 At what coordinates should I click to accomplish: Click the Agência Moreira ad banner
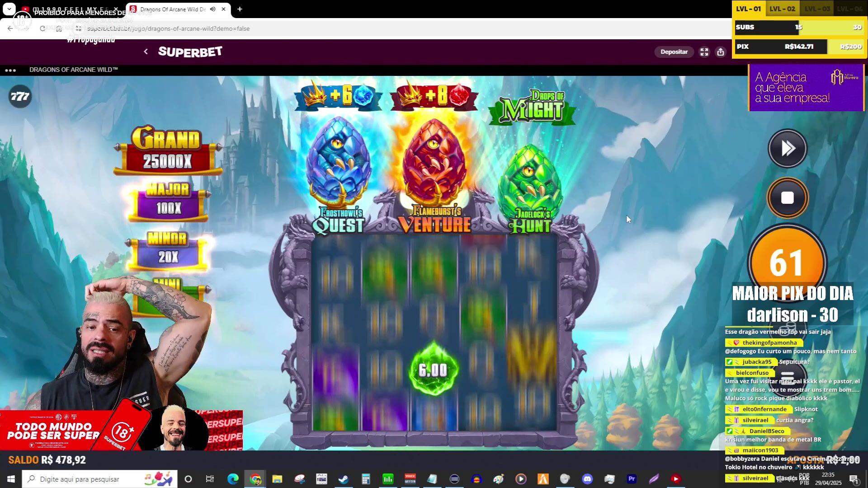[x=806, y=88]
